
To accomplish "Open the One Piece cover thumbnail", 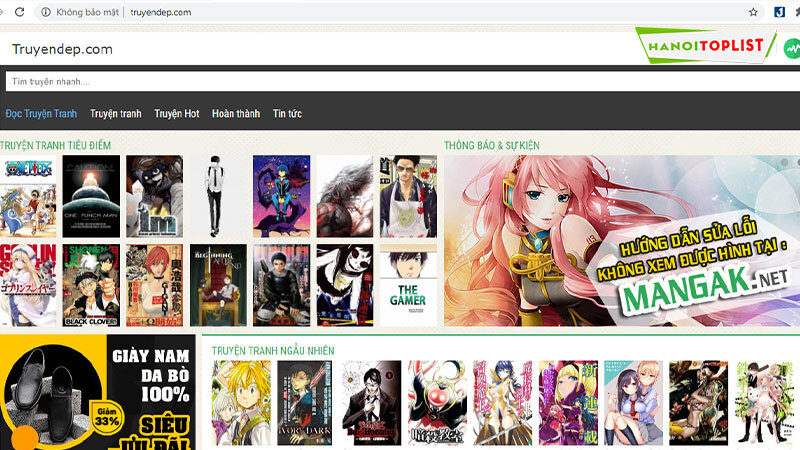I will tap(28, 196).
